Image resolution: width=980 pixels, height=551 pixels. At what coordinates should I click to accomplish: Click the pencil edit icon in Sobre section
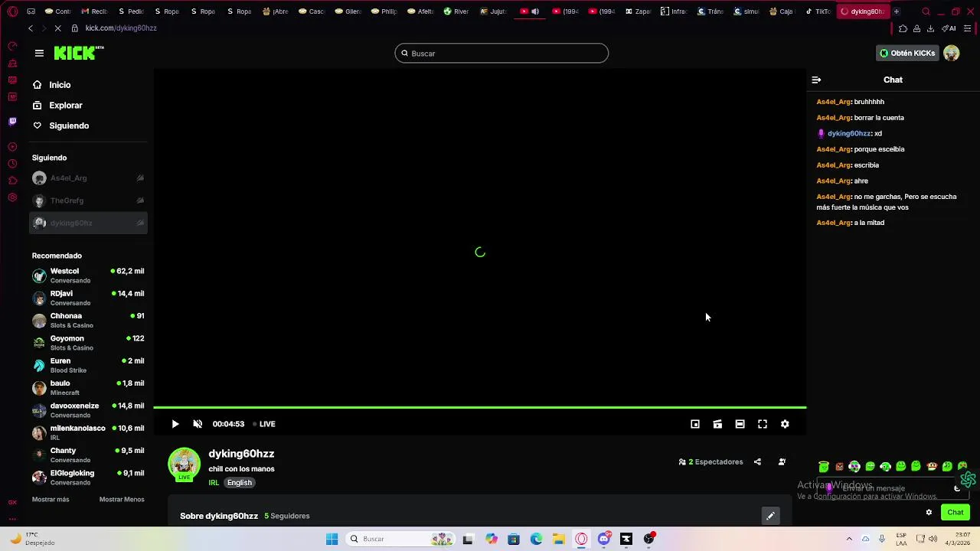770,516
